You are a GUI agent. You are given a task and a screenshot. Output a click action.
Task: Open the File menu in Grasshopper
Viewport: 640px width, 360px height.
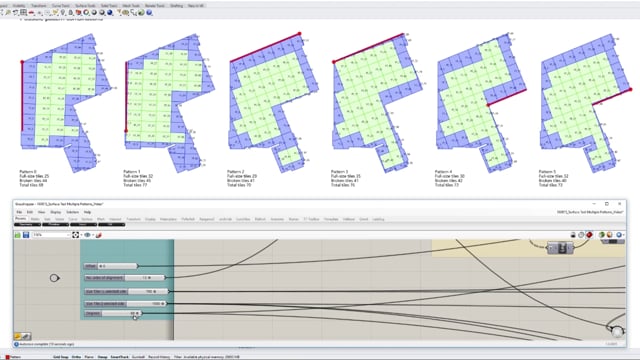tap(19, 212)
